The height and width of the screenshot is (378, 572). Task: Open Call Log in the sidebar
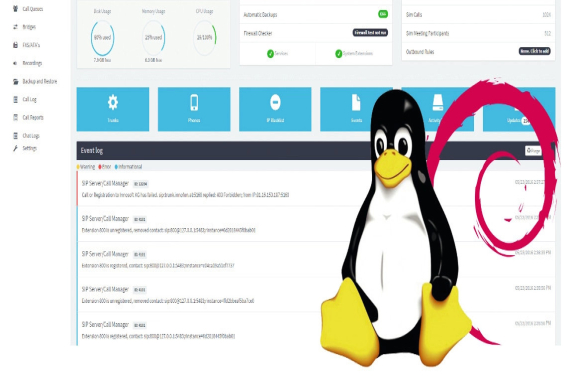click(x=29, y=99)
